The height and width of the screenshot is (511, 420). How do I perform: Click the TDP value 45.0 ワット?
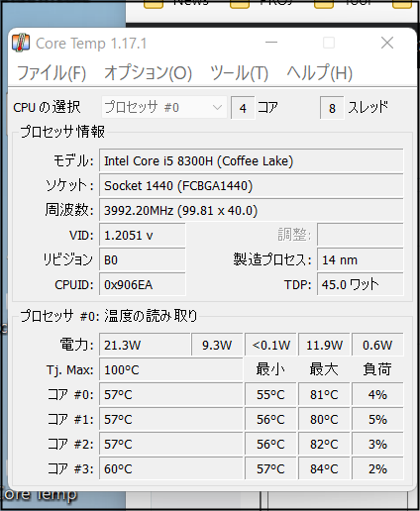tap(361, 285)
